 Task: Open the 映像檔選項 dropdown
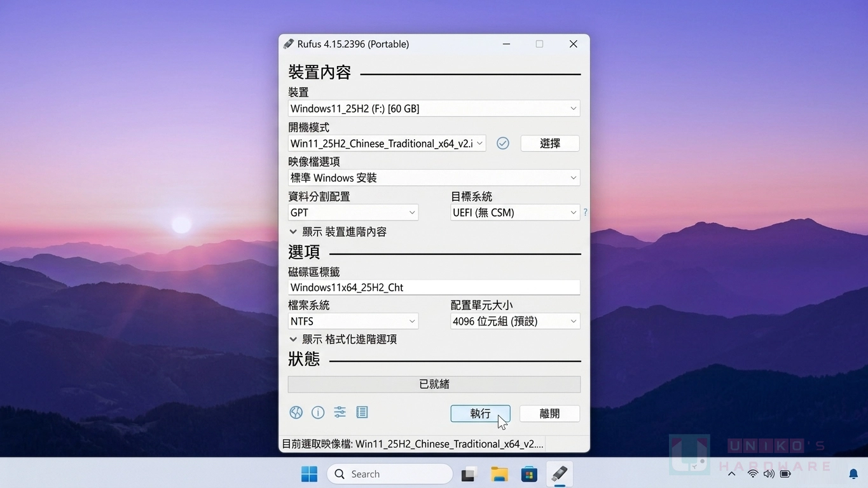coord(434,178)
